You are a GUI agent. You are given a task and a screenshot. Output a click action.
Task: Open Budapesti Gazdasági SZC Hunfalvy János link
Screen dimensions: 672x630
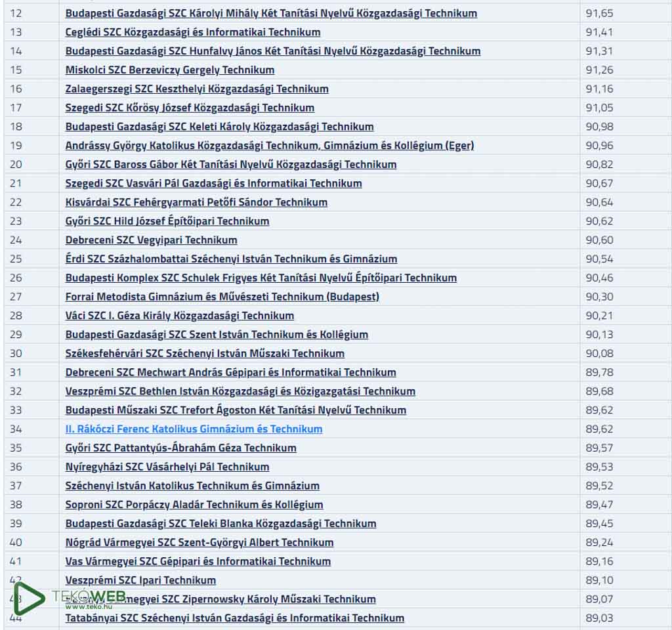[272, 51]
